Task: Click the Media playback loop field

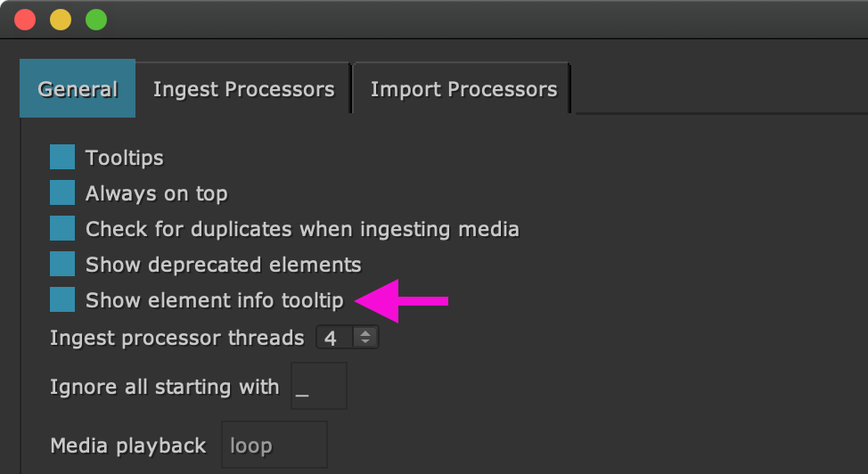Action: point(274,445)
